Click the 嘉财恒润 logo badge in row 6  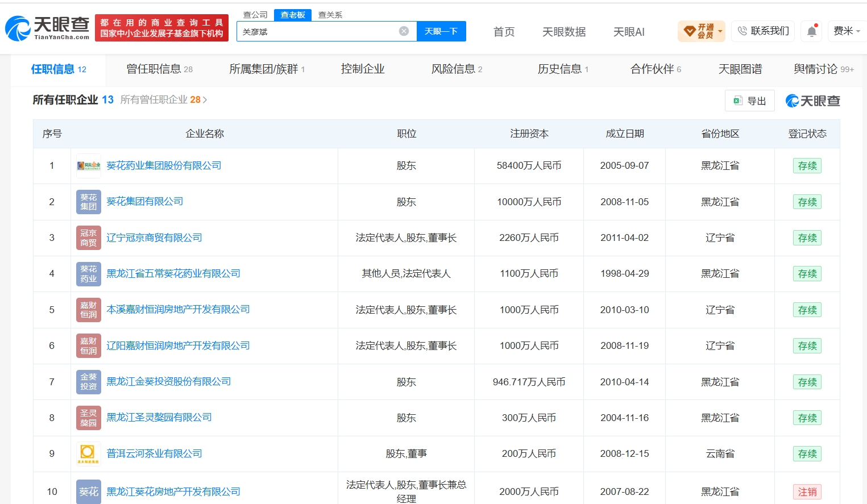click(89, 345)
